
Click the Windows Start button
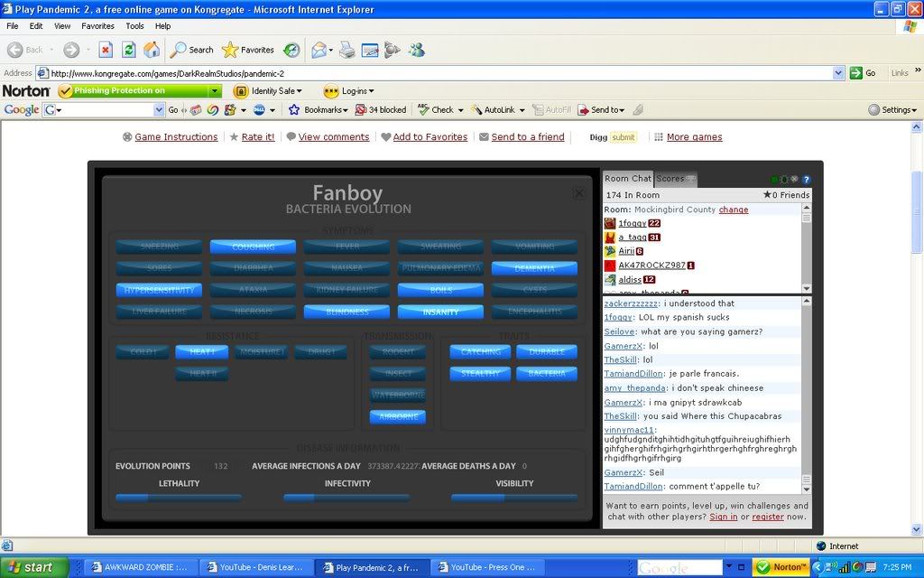pos(34,567)
